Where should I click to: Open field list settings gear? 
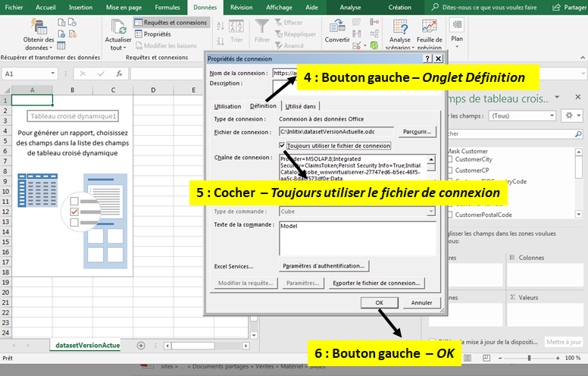[572, 115]
